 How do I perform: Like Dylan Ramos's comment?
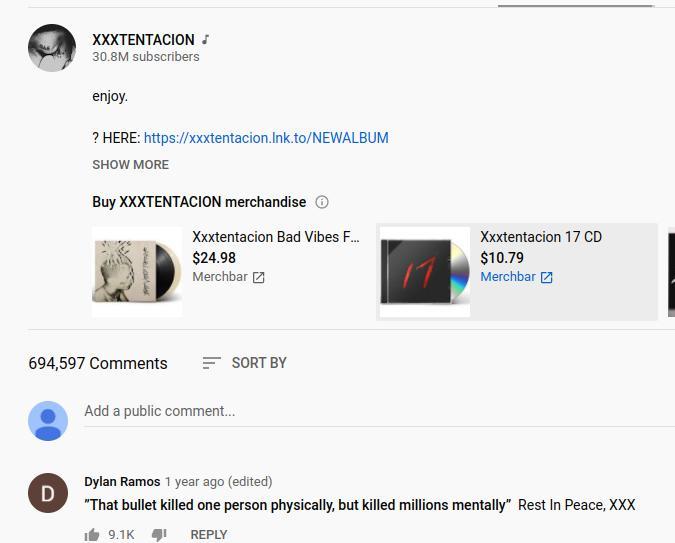[x=92, y=535]
